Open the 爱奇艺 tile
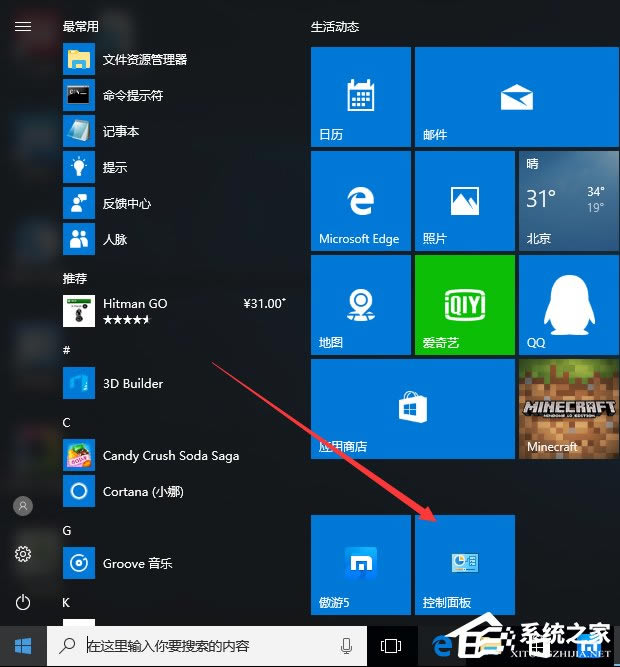This screenshot has width=620, height=667. [x=464, y=304]
